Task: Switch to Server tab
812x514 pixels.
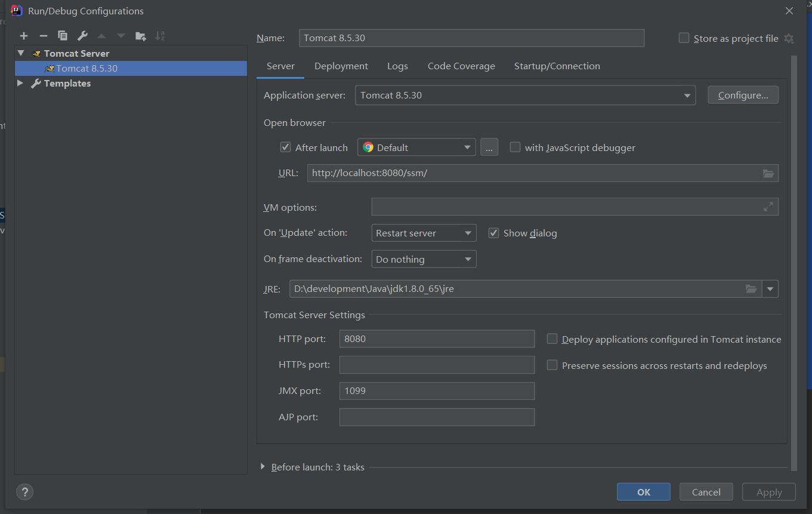Action: pos(280,66)
